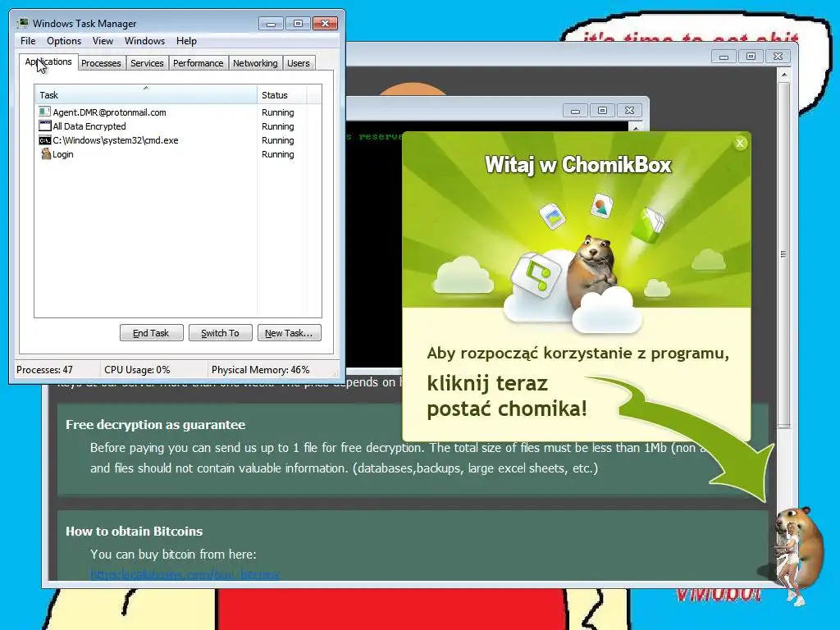This screenshot has height=630, width=840.
Task: Close the cmd window behind the popup
Action: 629,111
